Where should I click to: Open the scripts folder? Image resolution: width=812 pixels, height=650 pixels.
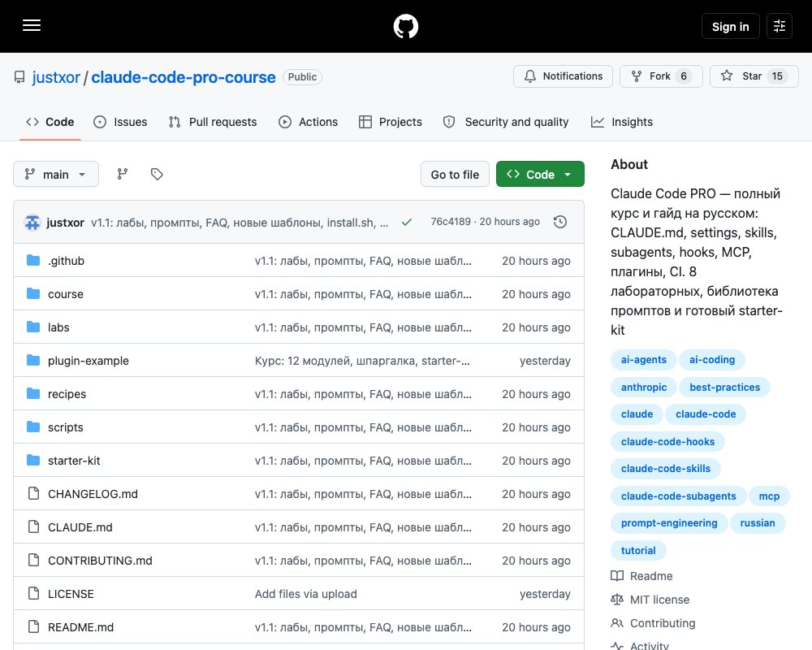(x=65, y=427)
